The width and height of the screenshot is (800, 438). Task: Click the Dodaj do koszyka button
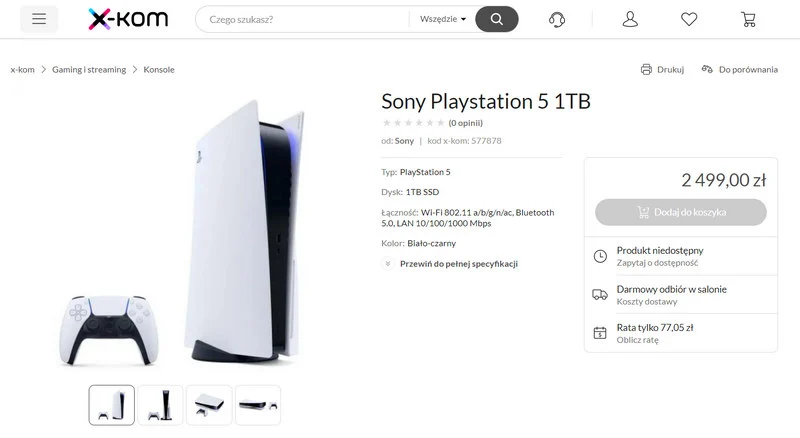pos(681,212)
